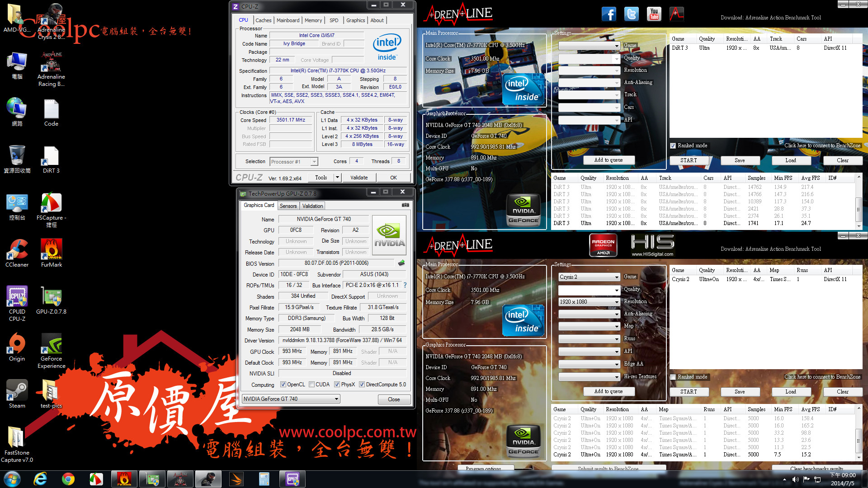Switch to the Sensors tab in GPU-Z
868x488 pixels.
click(x=288, y=206)
